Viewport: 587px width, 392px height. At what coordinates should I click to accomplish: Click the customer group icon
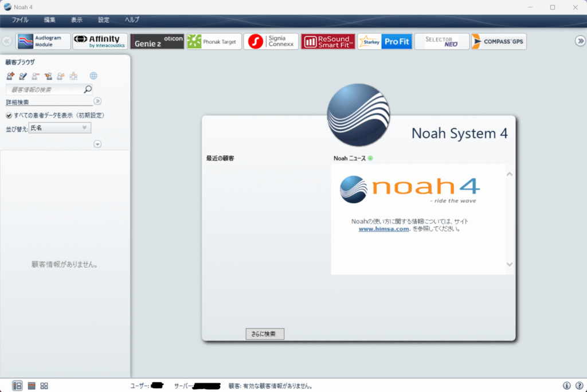tap(73, 76)
